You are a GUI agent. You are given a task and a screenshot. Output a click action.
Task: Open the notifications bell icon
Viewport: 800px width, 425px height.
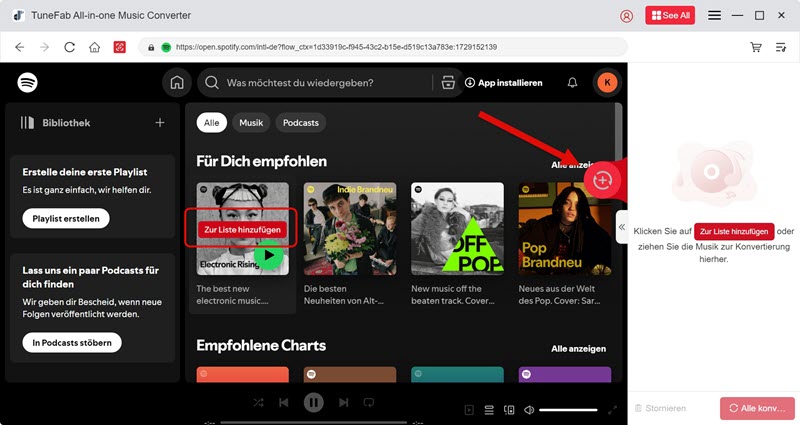pyautogui.click(x=572, y=83)
